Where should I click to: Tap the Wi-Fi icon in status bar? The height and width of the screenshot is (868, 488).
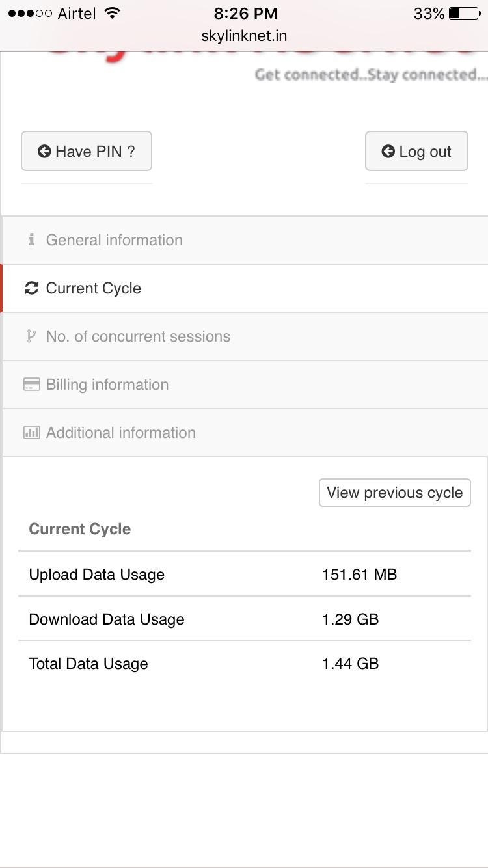[x=113, y=14]
